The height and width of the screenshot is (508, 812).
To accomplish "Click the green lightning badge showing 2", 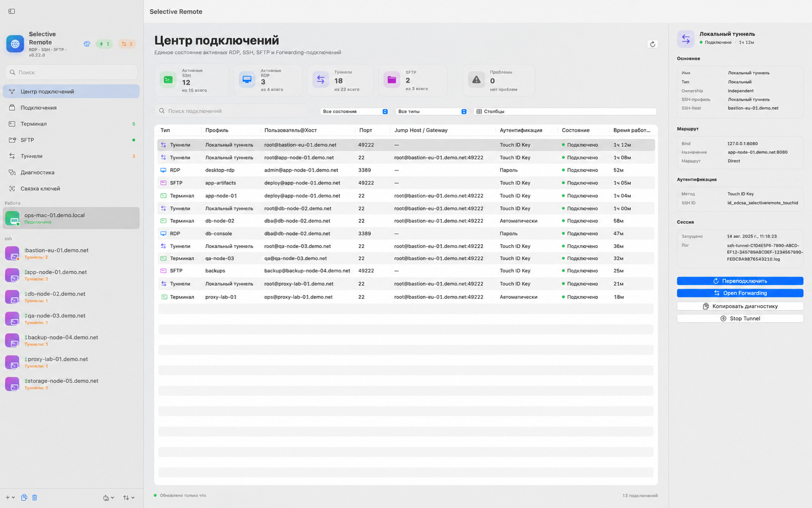I will (104, 44).
